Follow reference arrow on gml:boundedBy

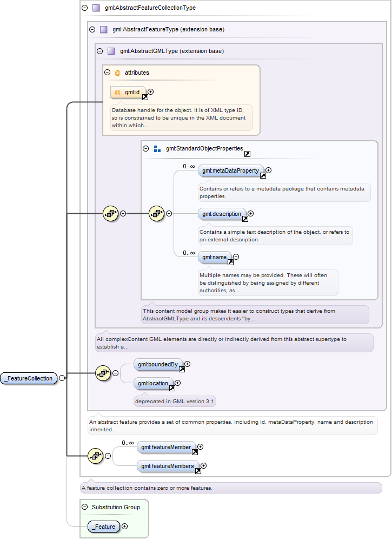[x=182, y=369]
